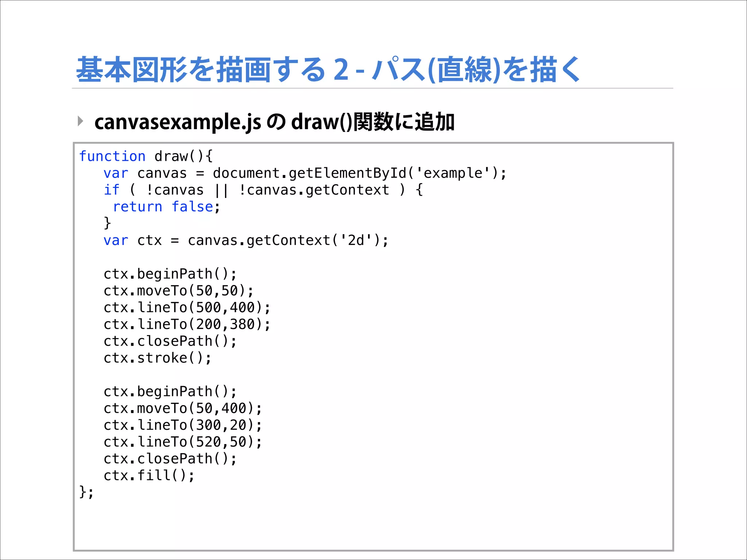Click the heading canvasexample.js の draw()関数に追加
Screen dimensions: 747x560
point(274,122)
